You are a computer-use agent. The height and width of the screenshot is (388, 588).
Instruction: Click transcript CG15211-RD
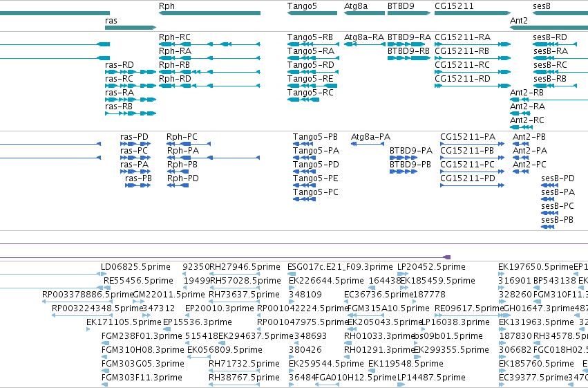[x=473, y=86]
